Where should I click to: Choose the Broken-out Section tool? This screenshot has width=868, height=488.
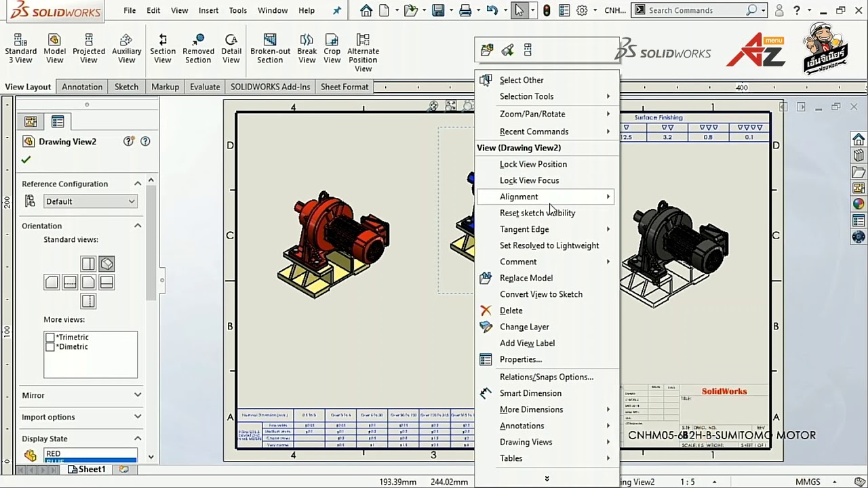pyautogui.click(x=270, y=49)
